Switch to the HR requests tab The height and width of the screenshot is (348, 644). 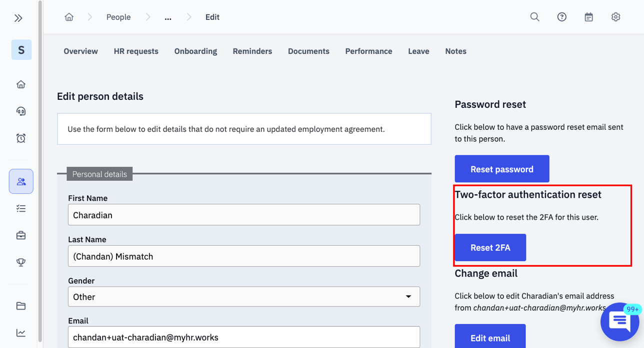pyautogui.click(x=136, y=51)
